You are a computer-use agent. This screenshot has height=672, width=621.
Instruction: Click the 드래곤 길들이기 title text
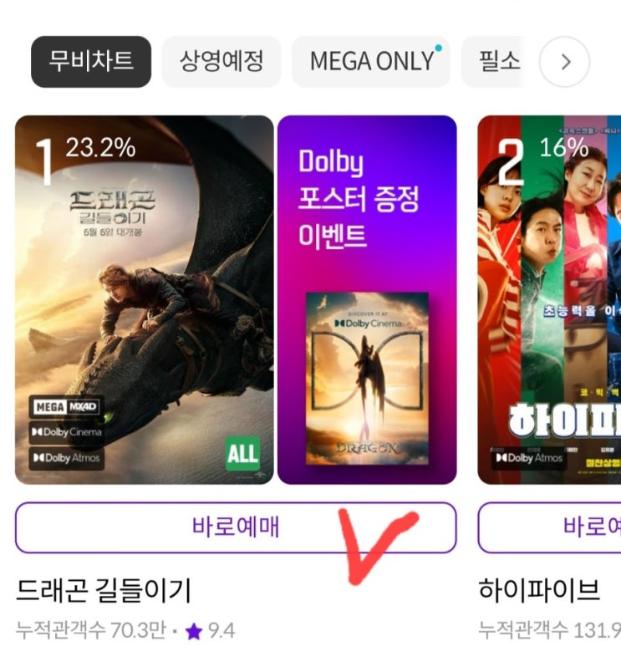click(x=103, y=590)
